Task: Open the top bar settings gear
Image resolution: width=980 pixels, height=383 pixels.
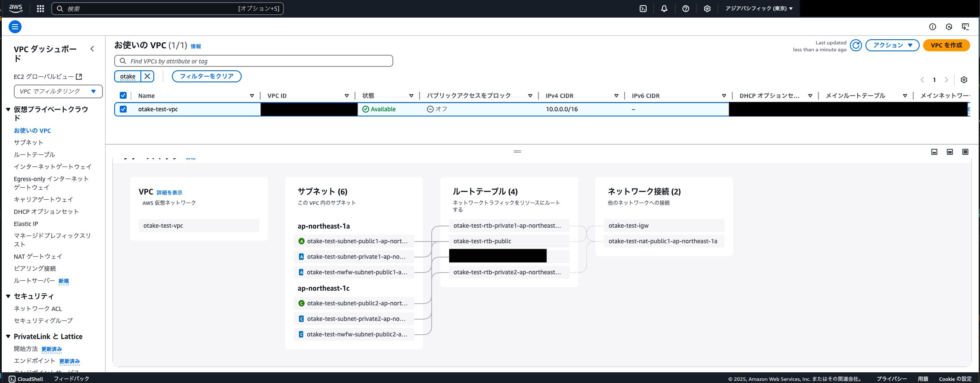Action: (707, 9)
